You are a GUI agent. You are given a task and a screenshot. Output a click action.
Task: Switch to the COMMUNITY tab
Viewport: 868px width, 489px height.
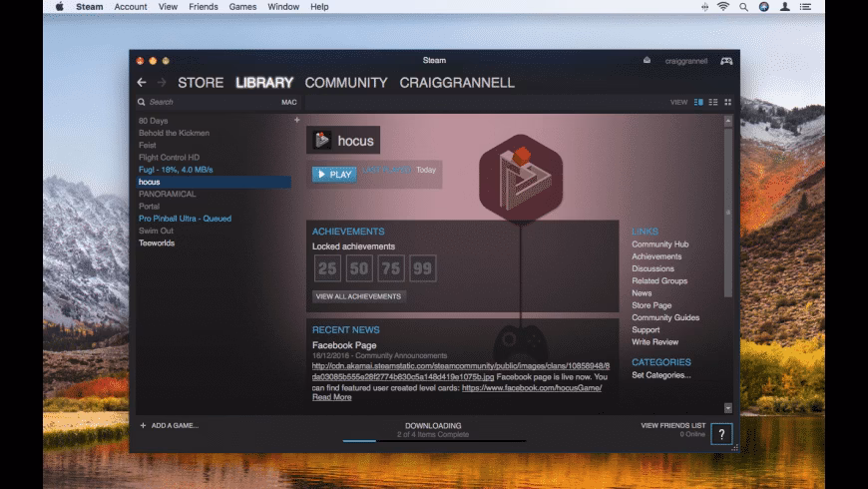pyautogui.click(x=346, y=83)
